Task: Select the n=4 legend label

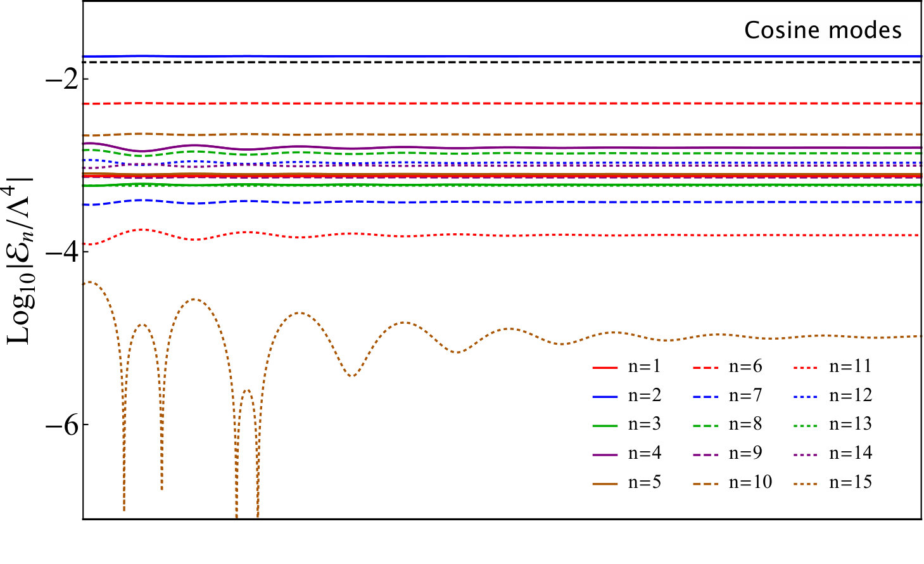Action: (645, 453)
